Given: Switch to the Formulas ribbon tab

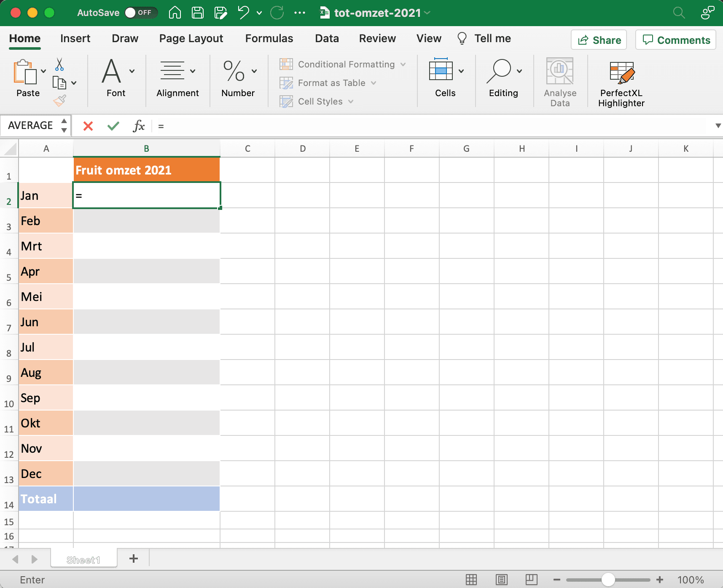Looking at the screenshot, I should 269,38.
